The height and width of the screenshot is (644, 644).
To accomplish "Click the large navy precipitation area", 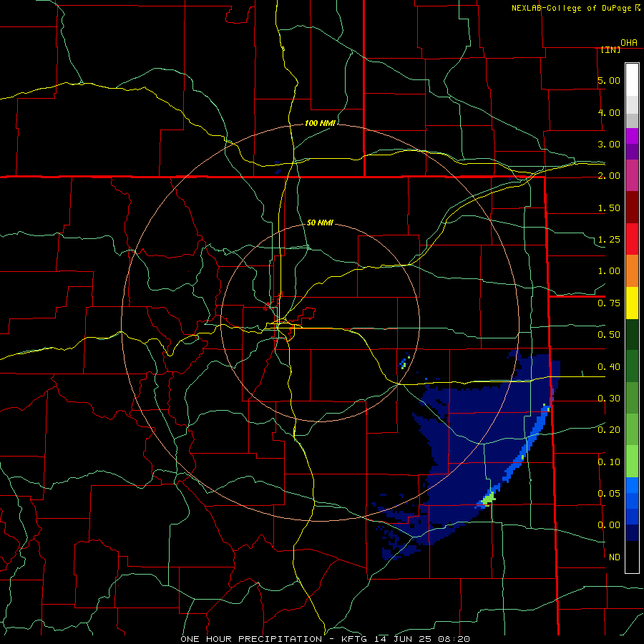I will coord(472,448).
